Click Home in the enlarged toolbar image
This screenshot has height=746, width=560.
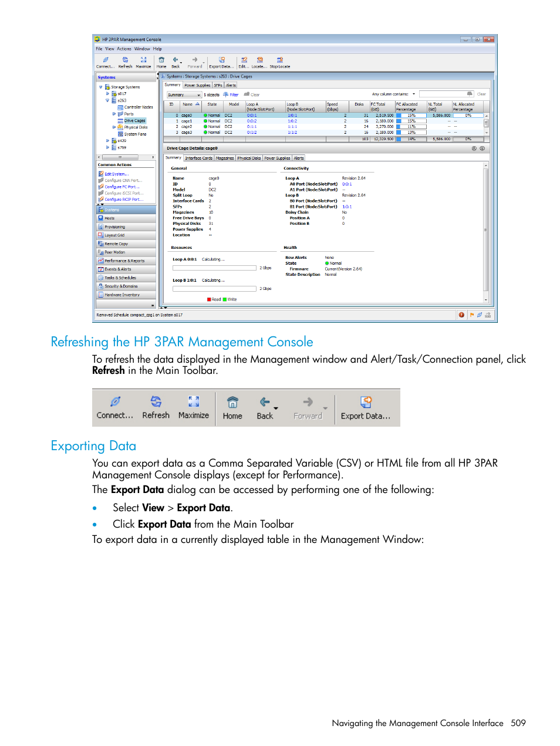pyautogui.click(x=232, y=408)
